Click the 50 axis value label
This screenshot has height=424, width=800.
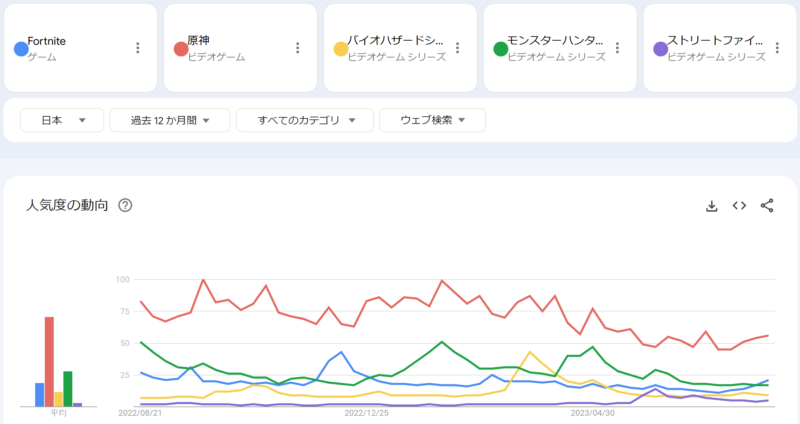click(125, 343)
